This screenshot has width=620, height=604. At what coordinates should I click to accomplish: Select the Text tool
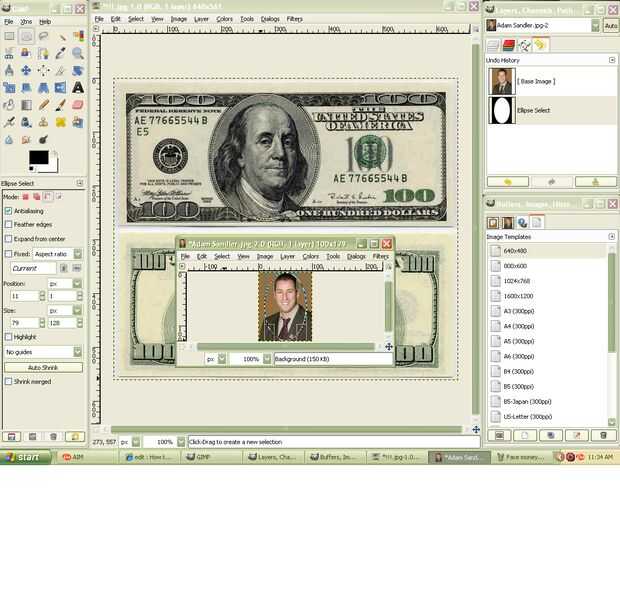[x=78, y=88]
